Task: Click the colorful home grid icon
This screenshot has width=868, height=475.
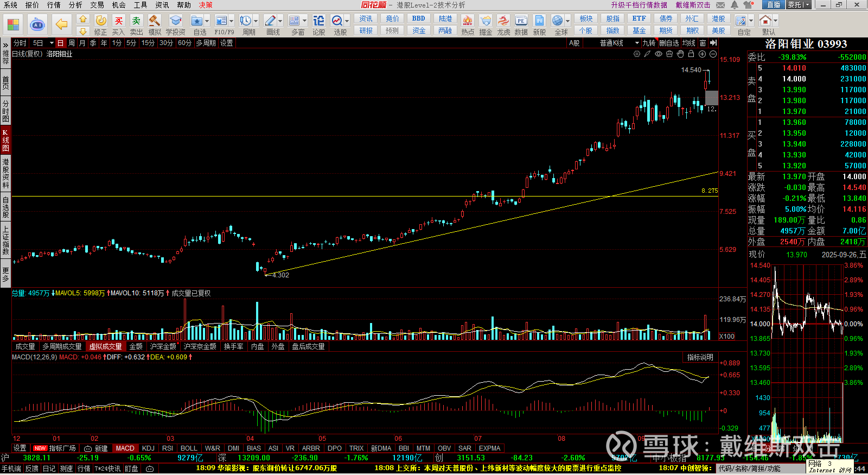Action: 13,24
